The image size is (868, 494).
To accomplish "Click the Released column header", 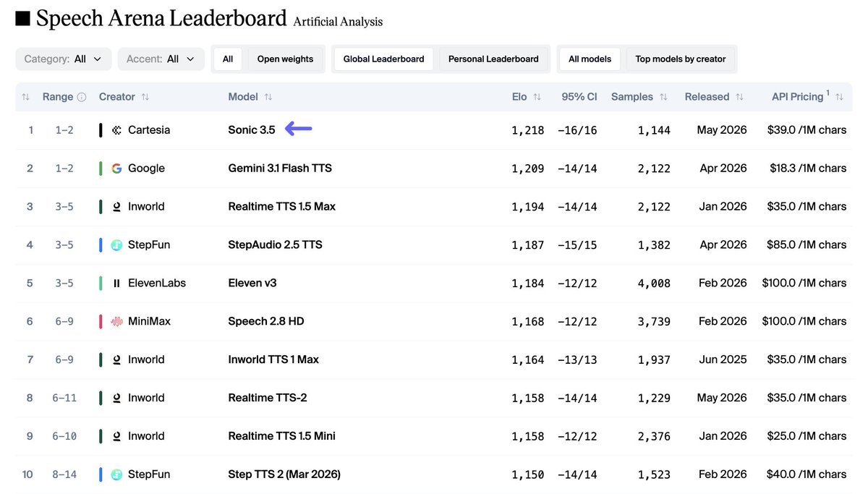I will point(707,97).
